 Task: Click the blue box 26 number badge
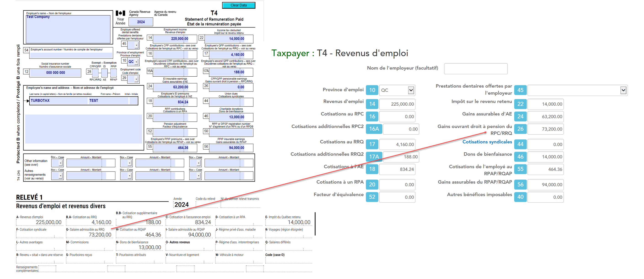coord(520,129)
